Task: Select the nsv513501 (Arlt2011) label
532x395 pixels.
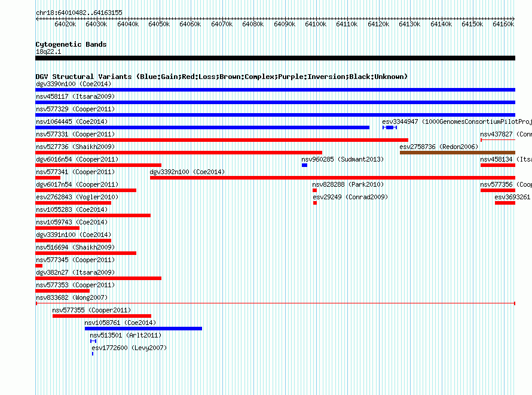Action: [126, 335]
